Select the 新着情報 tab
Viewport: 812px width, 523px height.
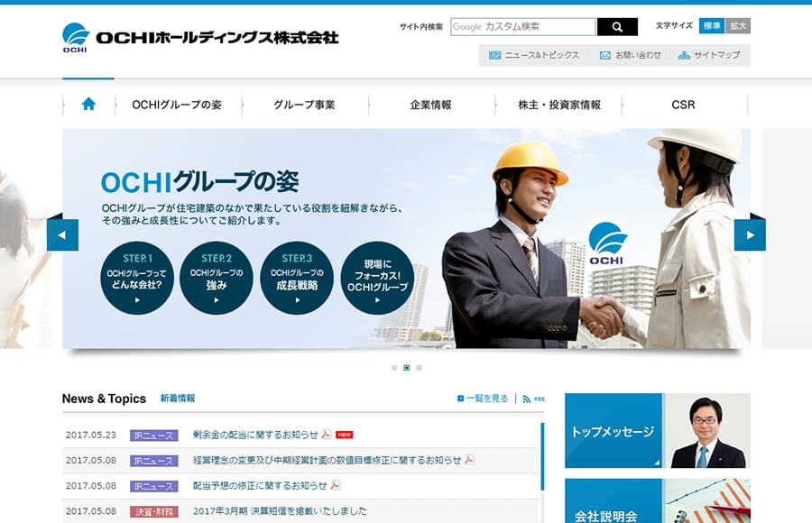[178, 399]
